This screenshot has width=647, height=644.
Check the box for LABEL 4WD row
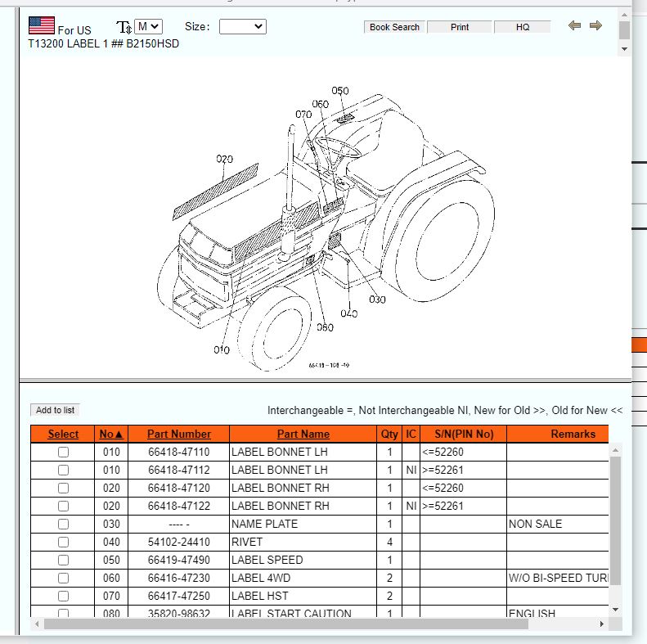coord(63,579)
